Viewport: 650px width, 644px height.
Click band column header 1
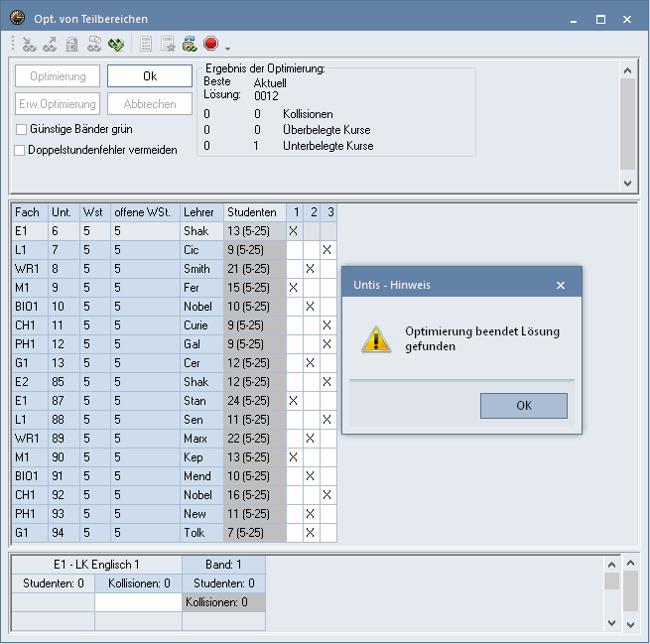(x=295, y=212)
